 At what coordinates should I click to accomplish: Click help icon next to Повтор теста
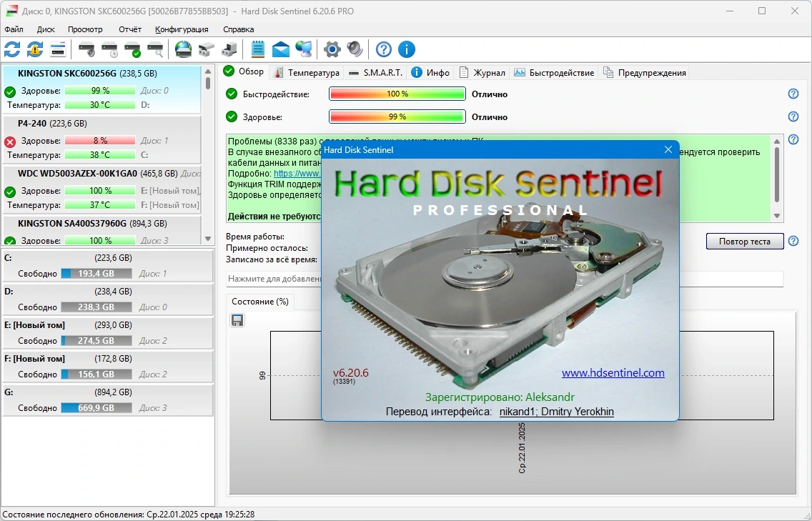793,241
